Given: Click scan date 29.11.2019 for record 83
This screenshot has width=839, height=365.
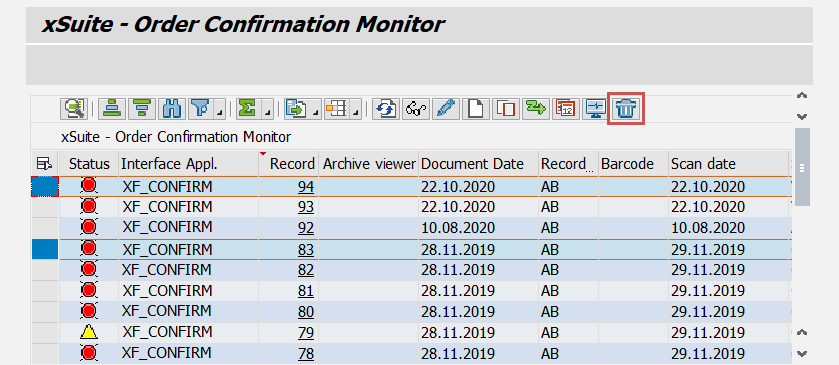Looking at the screenshot, I should tap(708, 249).
